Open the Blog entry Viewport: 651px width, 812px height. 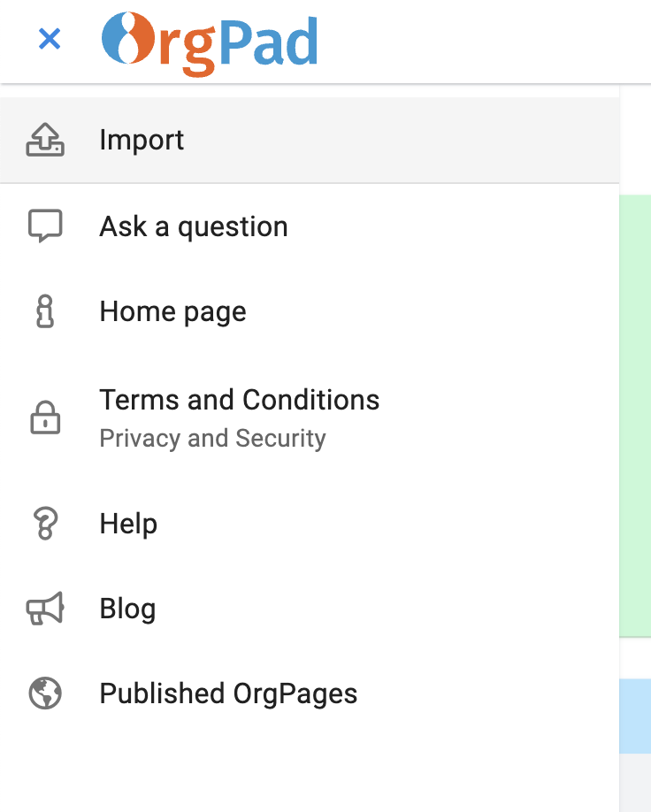tap(127, 609)
